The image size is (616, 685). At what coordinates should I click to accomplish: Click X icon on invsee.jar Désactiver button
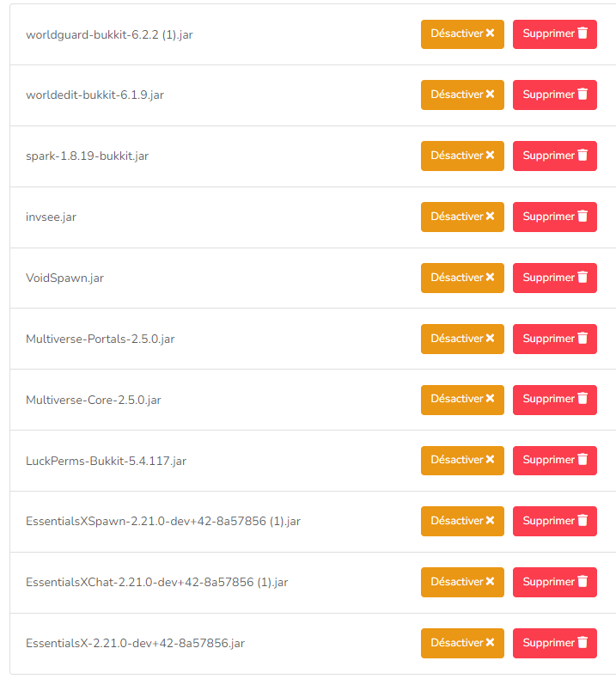click(x=490, y=216)
